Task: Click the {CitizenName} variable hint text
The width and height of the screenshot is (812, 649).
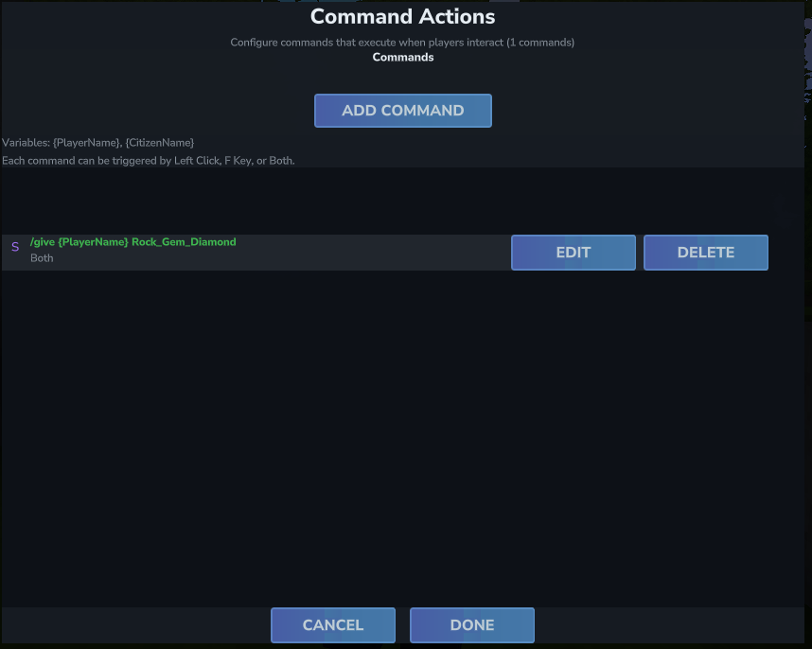Action: click(161, 142)
